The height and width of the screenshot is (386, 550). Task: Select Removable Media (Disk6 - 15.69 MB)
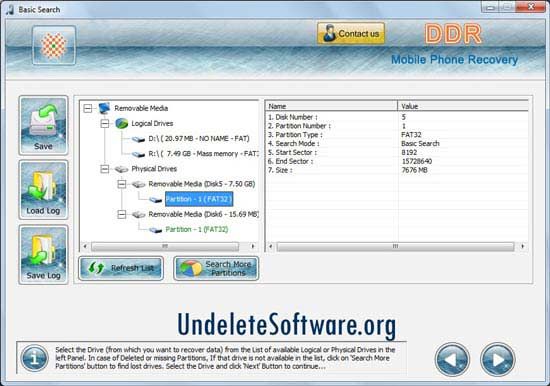tap(203, 214)
